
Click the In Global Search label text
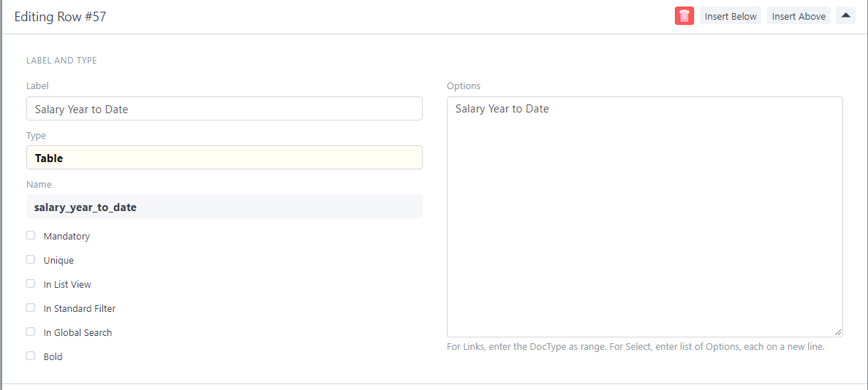tap(78, 332)
